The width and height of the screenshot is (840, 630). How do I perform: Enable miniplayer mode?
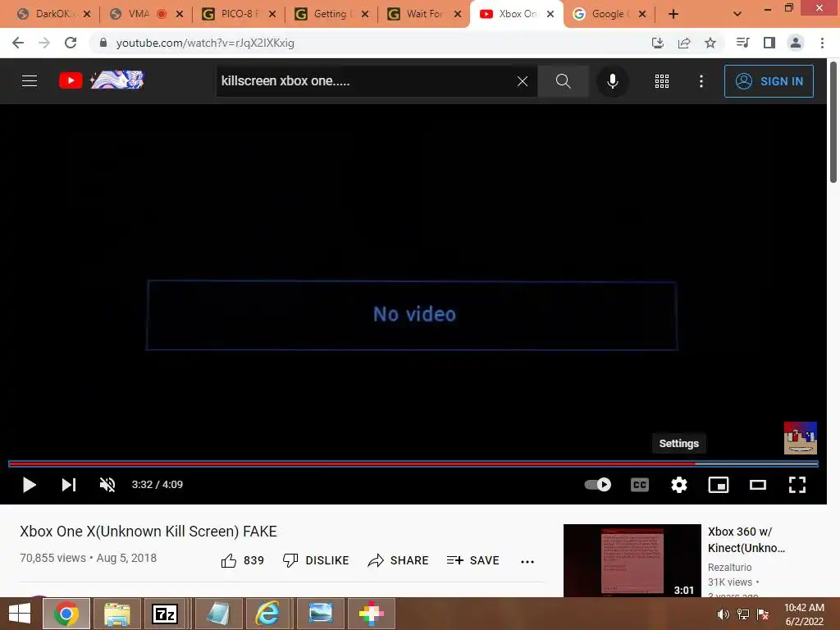click(719, 485)
